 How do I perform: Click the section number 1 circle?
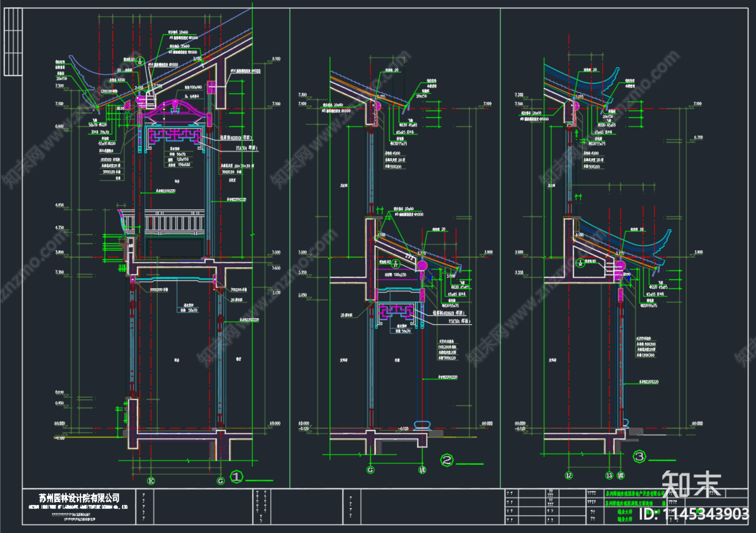pyautogui.click(x=237, y=476)
